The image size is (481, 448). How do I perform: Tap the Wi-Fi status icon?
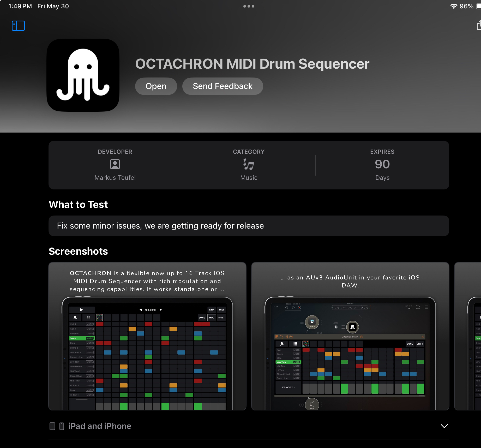tap(454, 6)
